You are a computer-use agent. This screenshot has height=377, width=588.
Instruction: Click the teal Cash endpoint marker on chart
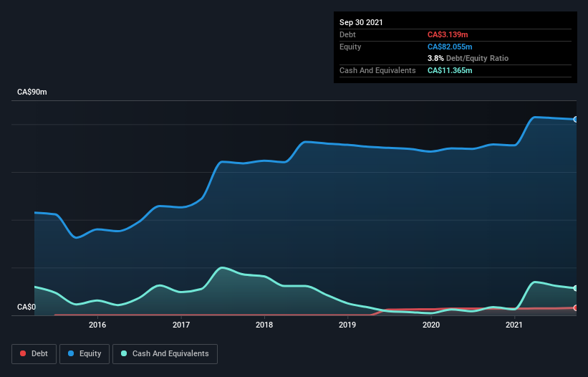[x=575, y=288]
